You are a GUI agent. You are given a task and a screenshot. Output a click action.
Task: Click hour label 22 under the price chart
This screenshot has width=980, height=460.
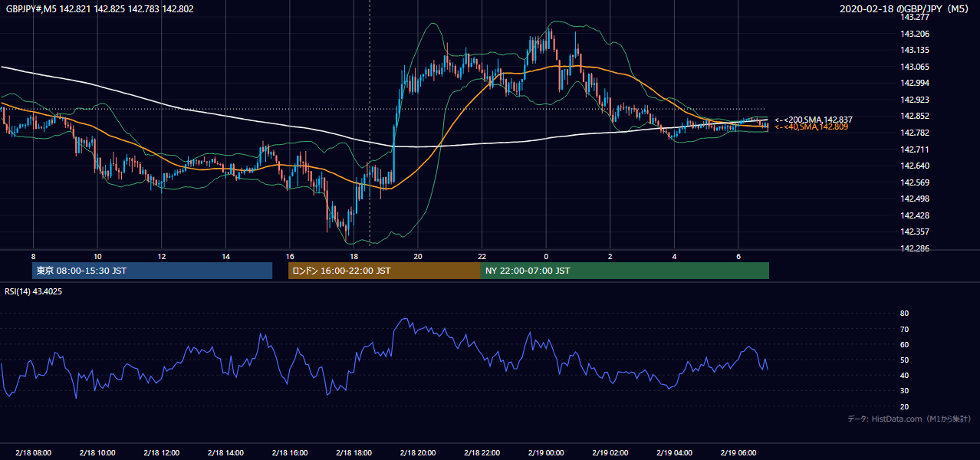pos(482,256)
